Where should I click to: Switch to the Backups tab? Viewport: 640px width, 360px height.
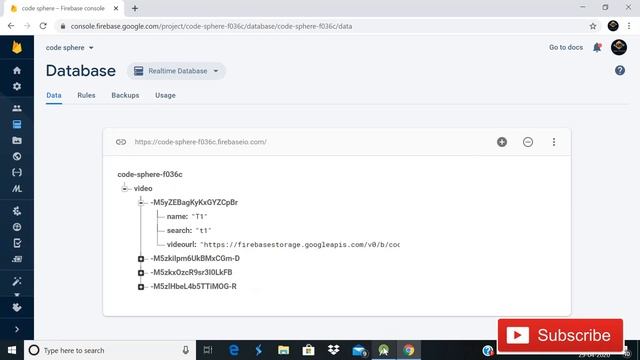125,95
